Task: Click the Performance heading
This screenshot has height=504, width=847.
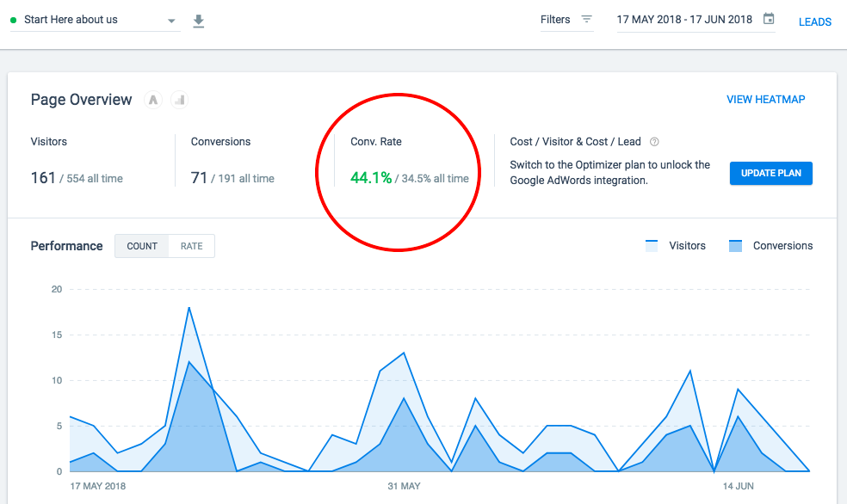Action: click(66, 246)
